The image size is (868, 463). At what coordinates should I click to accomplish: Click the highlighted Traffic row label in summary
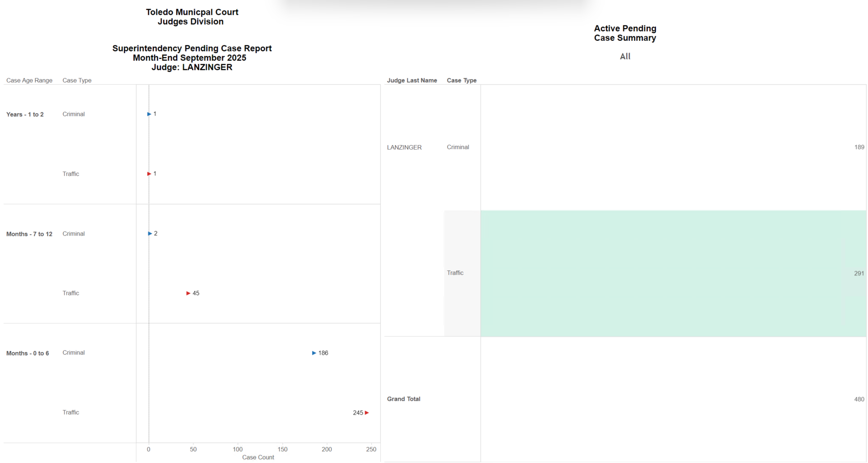455,273
